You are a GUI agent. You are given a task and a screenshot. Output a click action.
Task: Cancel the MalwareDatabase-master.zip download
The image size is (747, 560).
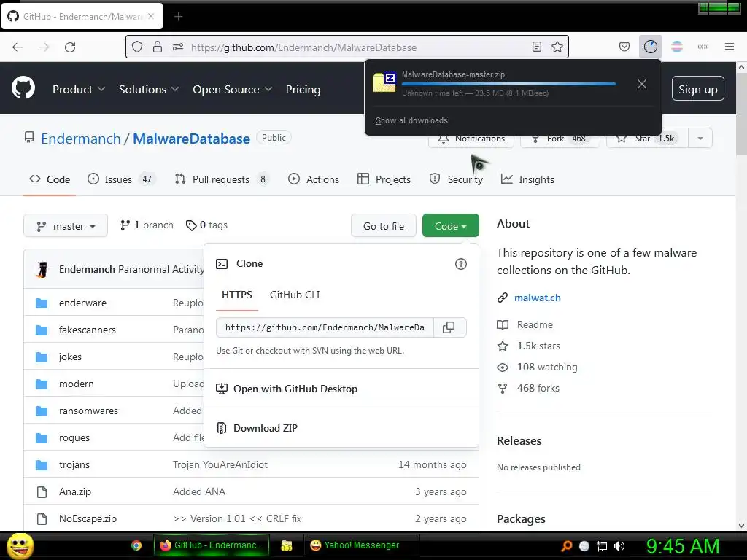642,85
